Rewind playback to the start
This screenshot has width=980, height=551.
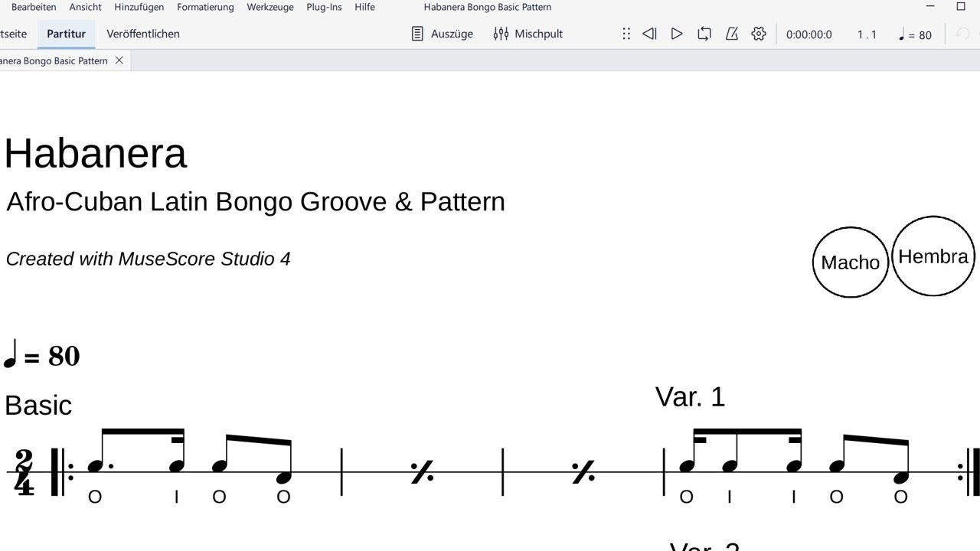tap(649, 34)
